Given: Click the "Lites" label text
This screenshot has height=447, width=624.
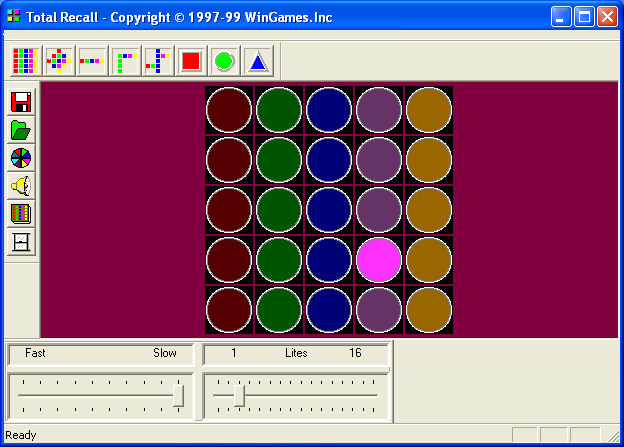Looking at the screenshot, I should 296,353.
